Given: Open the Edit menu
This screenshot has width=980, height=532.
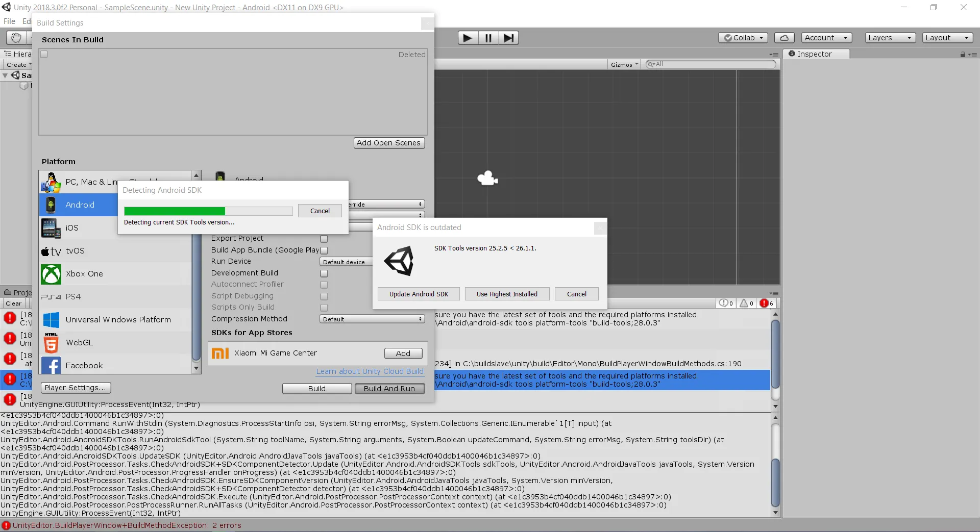Looking at the screenshot, I should pos(27,21).
